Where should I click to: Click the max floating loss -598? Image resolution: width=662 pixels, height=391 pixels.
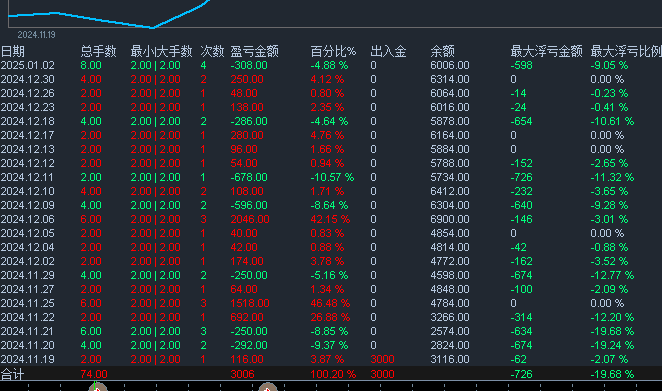coord(521,65)
